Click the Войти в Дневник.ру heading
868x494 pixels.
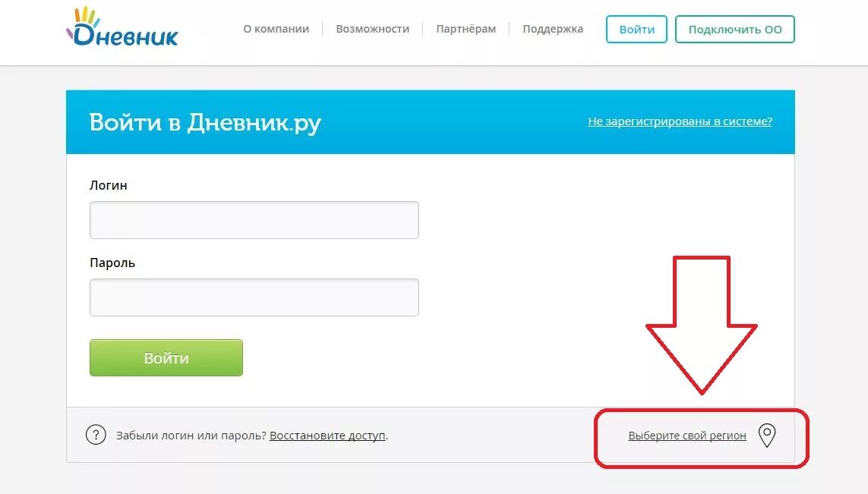205,122
